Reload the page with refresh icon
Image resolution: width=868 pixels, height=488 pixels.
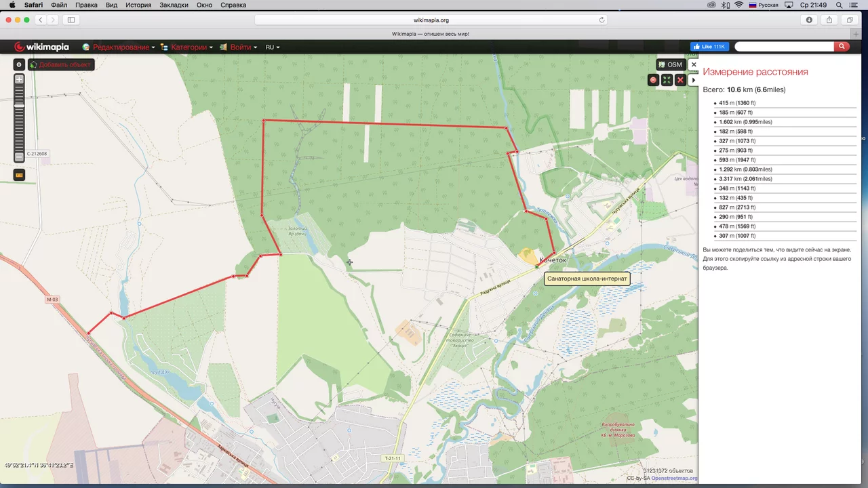click(x=601, y=20)
